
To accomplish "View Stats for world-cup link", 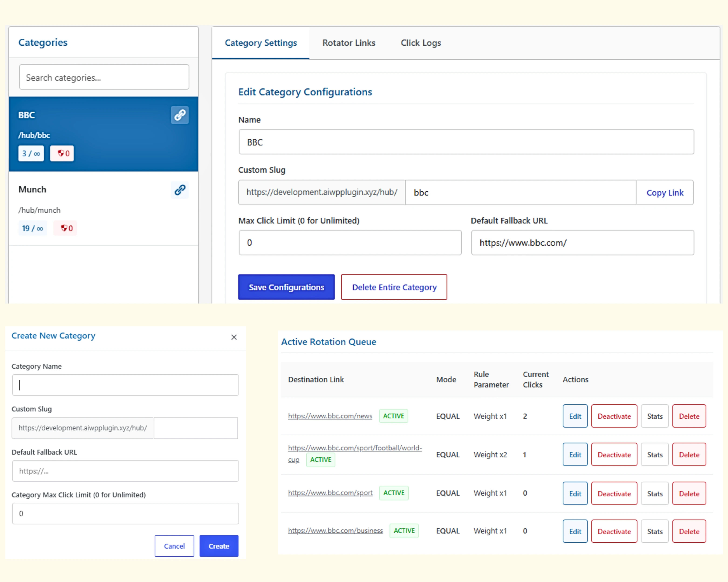I will tap(655, 455).
